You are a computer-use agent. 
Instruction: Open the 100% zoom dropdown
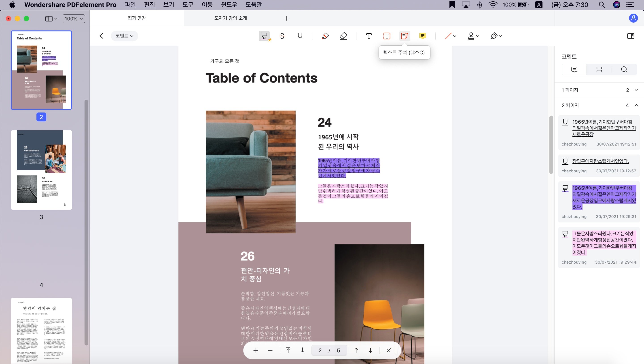coord(74,19)
